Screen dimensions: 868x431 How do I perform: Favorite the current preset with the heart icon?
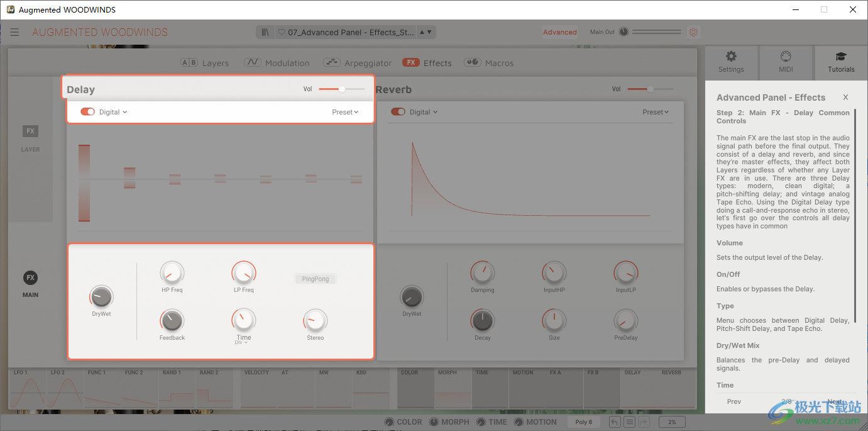tap(282, 32)
